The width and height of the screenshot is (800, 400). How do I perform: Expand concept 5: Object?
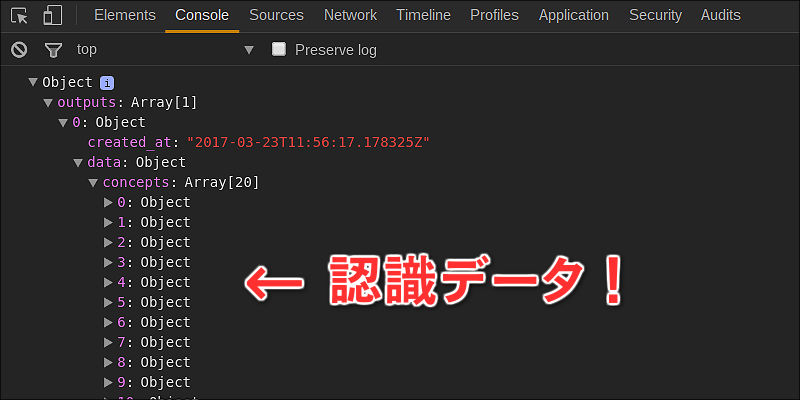pyautogui.click(x=108, y=303)
